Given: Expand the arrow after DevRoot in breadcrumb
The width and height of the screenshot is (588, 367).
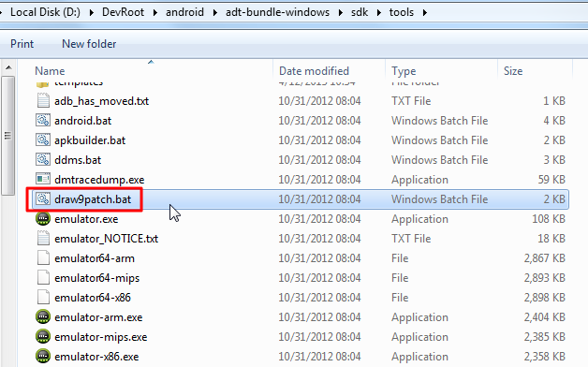Looking at the screenshot, I should click(x=155, y=12).
